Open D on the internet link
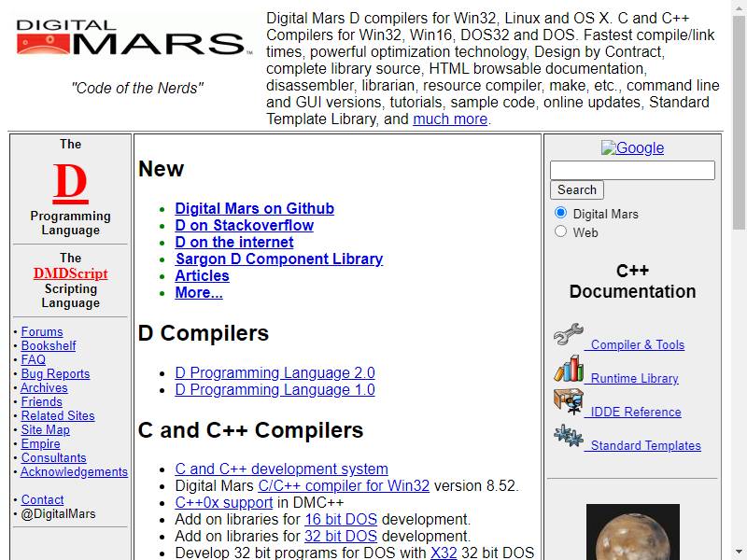The width and height of the screenshot is (747, 560). 234,242
